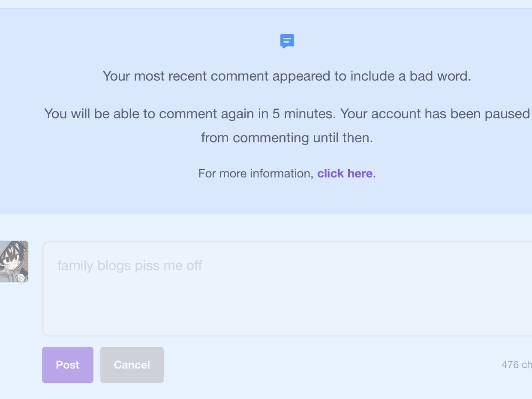Image resolution: width=532 pixels, height=399 pixels.
Task: Click "from commenting until then" text line
Action: pyautogui.click(x=287, y=138)
